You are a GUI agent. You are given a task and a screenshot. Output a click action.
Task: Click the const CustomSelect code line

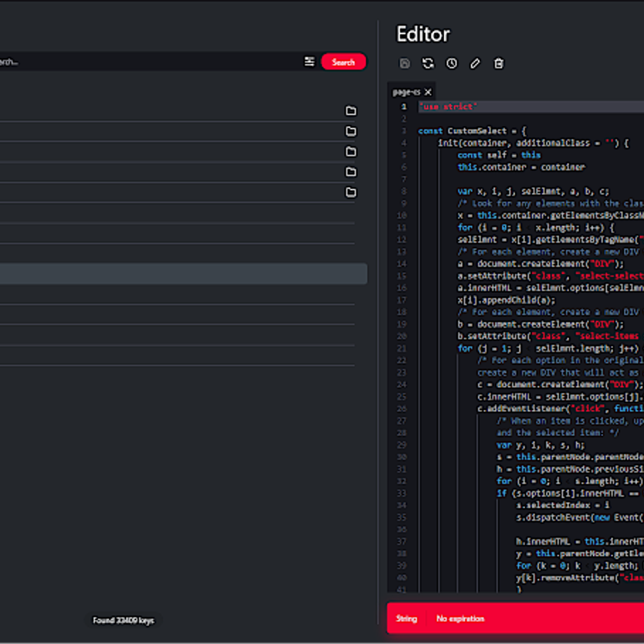point(472,131)
